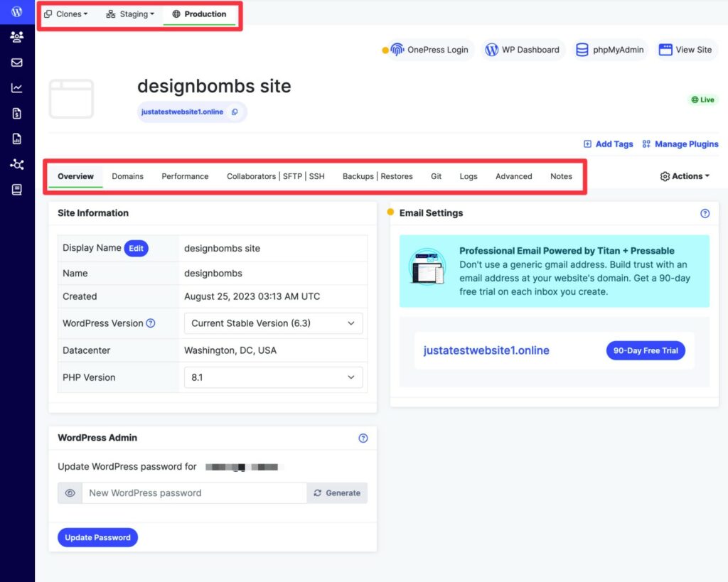This screenshot has height=582, width=728.
Task: Click the Update Password button
Action: 97,537
